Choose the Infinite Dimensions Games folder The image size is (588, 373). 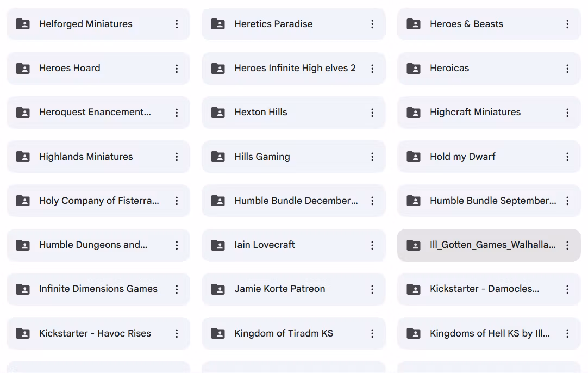98,289
